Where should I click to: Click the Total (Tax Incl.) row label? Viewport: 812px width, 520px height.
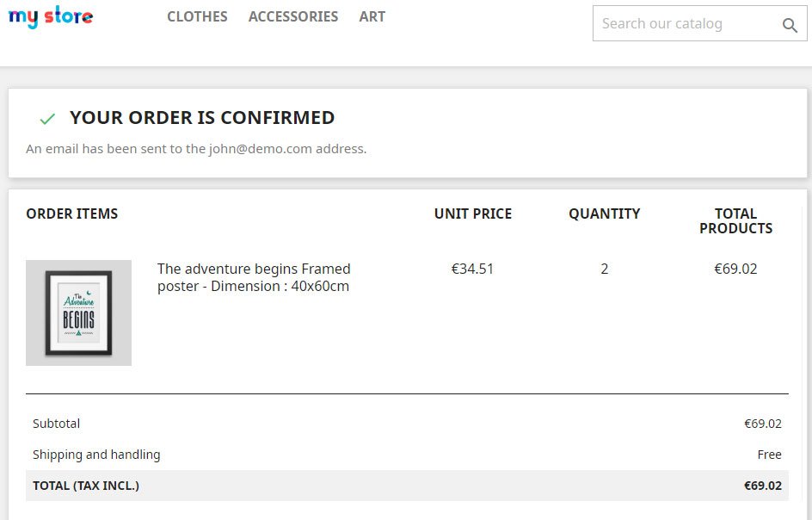(x=86, y=486)
